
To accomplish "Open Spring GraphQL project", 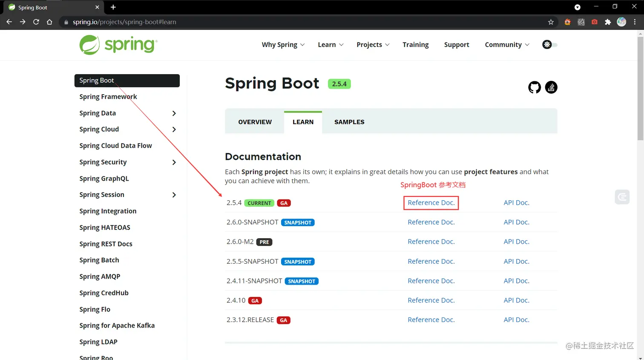I will [x=104, y=179].
